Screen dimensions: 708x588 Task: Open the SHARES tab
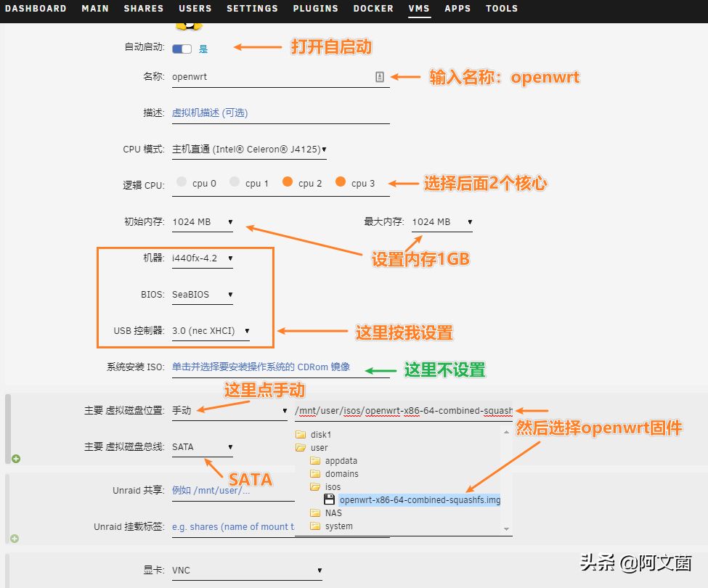(144, 9)
